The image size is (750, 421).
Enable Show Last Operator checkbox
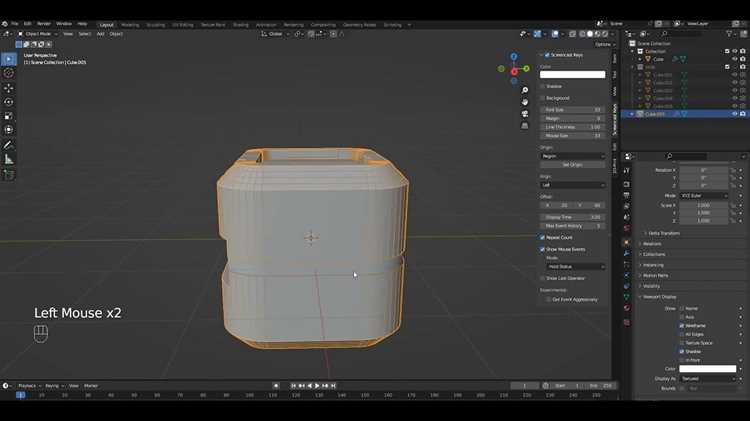[542, 278]
